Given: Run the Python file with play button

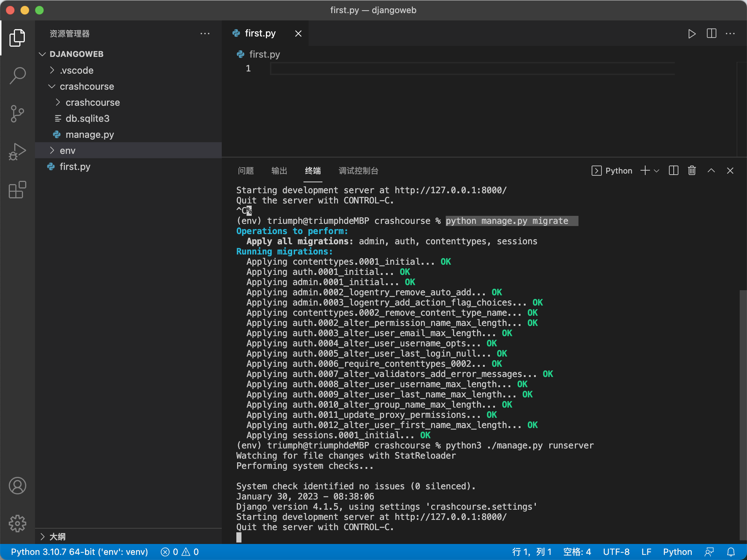Looking at the screenshot, I should pyautogui.click(x=692, y=34).
